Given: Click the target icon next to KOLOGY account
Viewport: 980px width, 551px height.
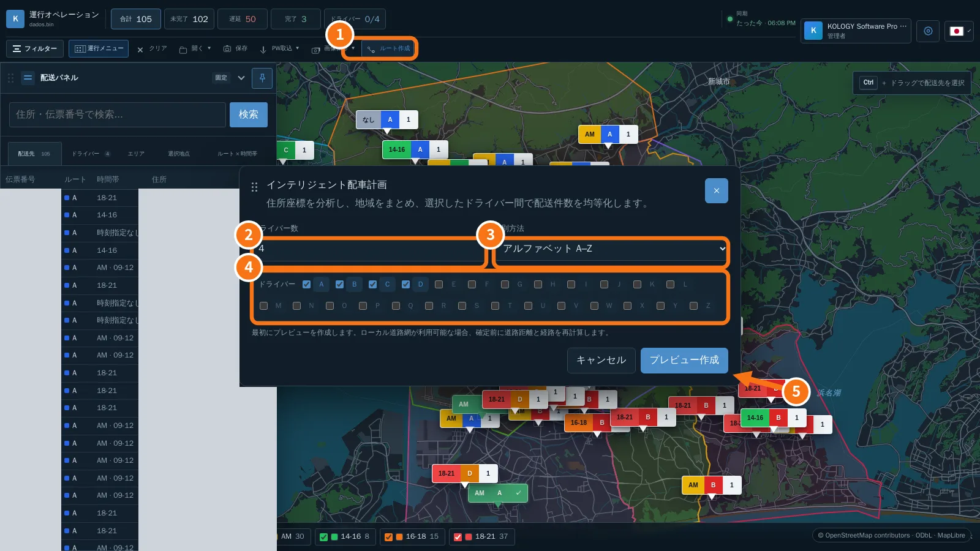Looking at the screenshot, I should (x=928, y=31).
